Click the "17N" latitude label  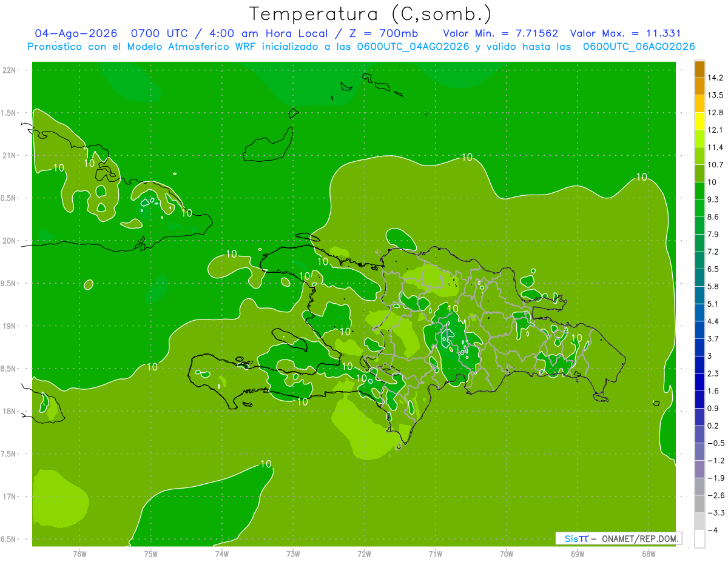click(x=8, y=497)
